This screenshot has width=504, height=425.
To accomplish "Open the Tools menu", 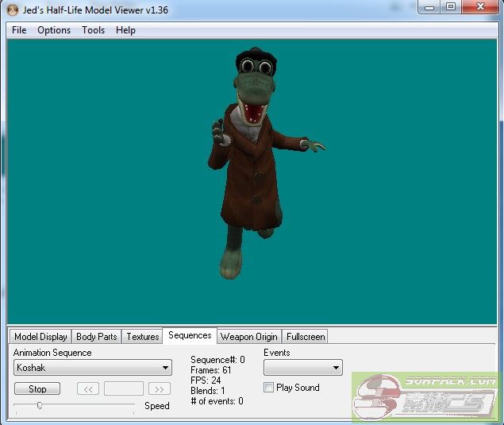I will click(93, 30).
